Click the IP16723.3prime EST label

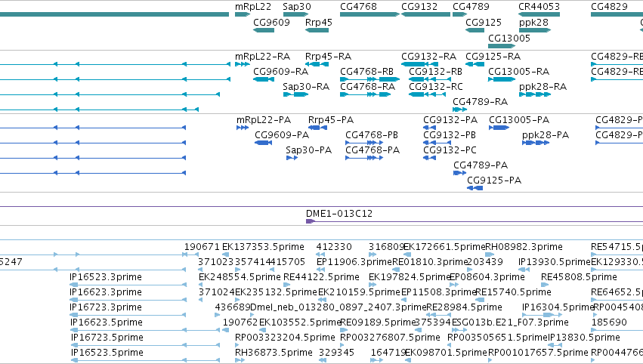click(x=106, y=307)
